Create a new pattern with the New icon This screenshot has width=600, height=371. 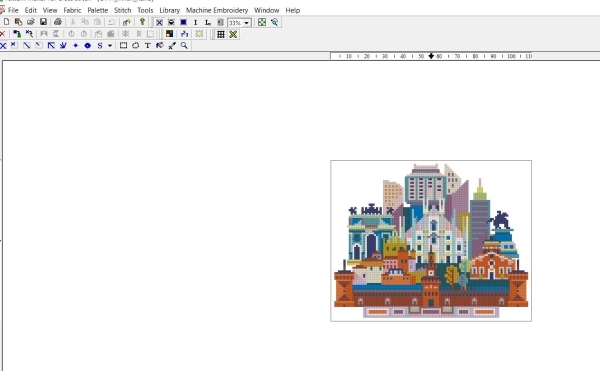(6, 22)
